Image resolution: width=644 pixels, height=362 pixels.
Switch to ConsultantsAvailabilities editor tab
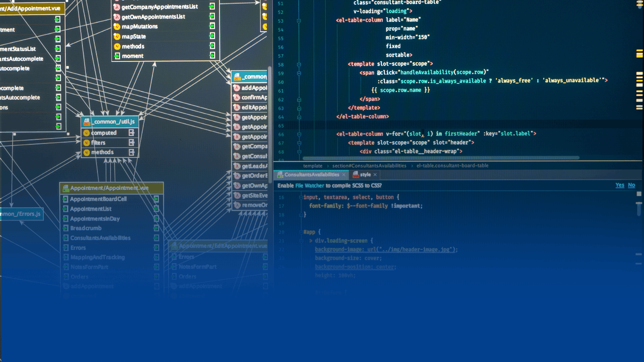[x=312, y=175]
